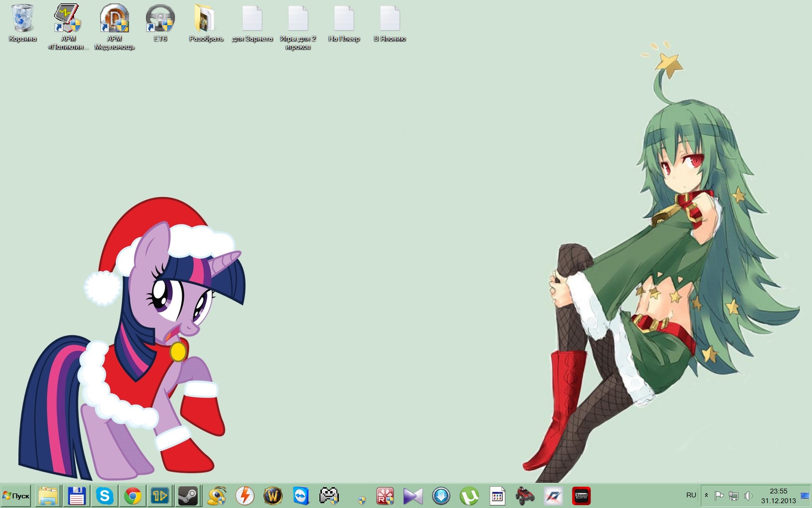Open the clock showing 23:55 31.12.2013
The image size is (812, 508).
pyautogui.click(x=778, y=496)
